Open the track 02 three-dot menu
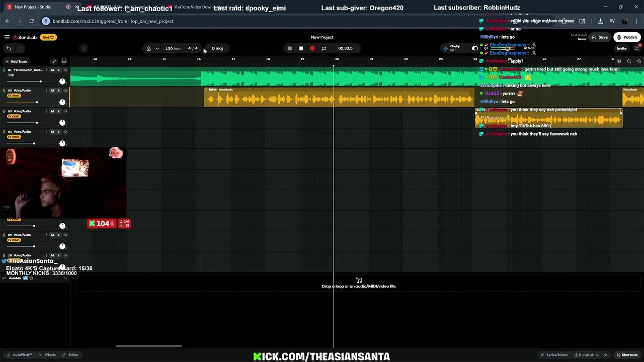644x362 pixels. (x=46, y=90)
